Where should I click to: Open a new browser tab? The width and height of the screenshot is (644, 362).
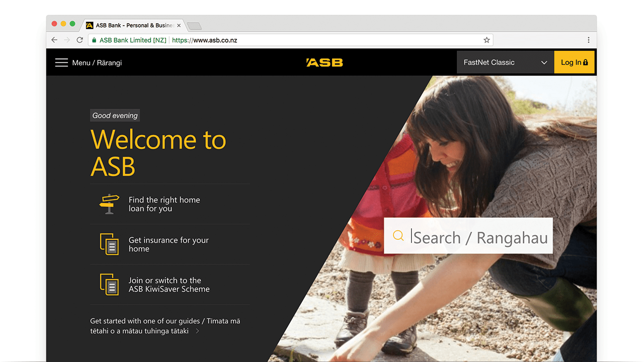click(194, 26)
